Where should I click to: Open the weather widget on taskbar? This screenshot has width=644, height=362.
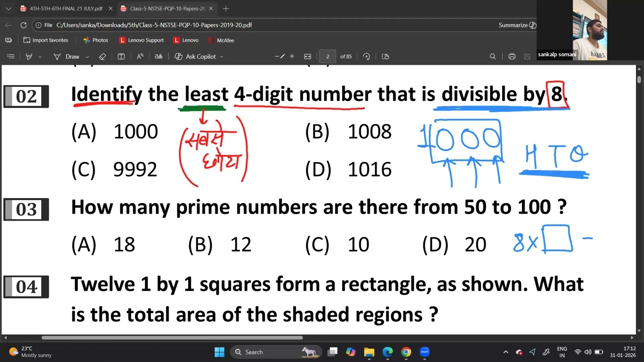(x=30, y=352)
